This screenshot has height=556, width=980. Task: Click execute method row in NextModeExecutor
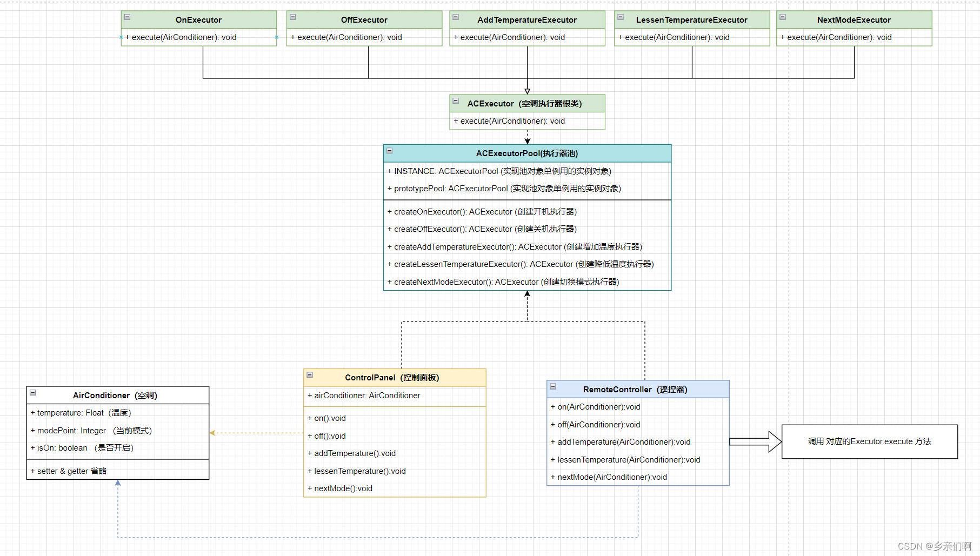[855, 37]
